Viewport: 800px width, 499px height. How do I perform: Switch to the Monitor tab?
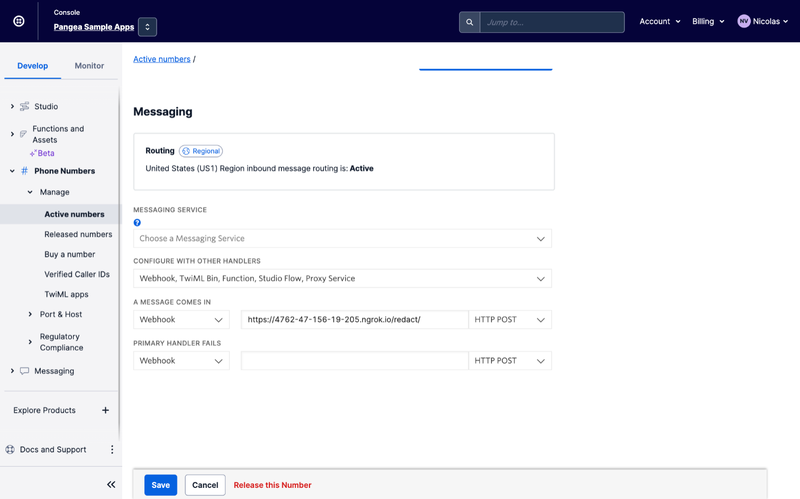pyautogui.click(x=89, y=66)
